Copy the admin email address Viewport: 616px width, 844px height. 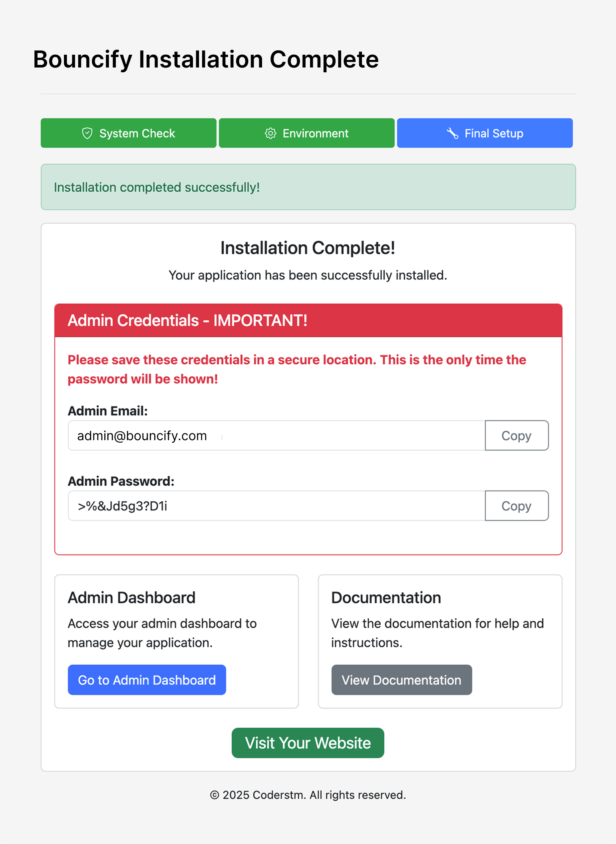[516, 435]
